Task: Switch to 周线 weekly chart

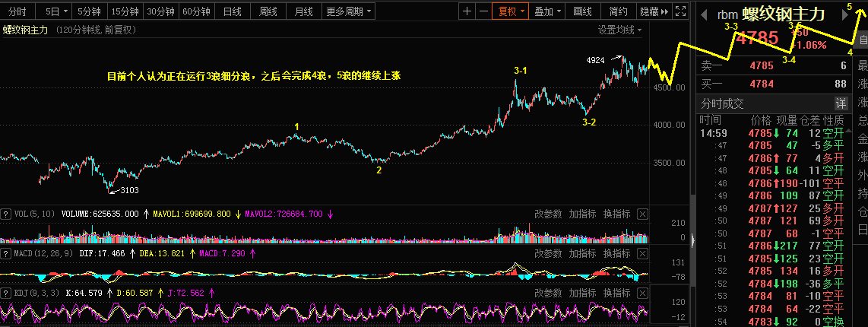Action: pyautogui.click(x=268, y=11)
